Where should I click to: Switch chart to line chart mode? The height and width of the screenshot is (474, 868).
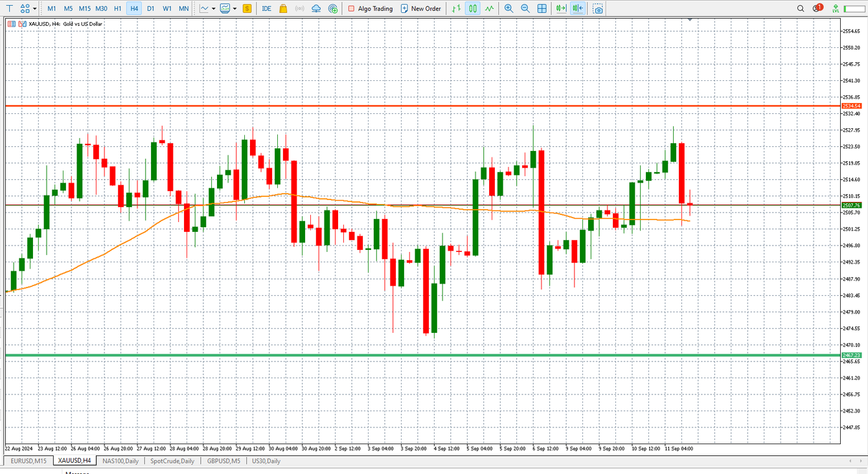click(489, 8)
